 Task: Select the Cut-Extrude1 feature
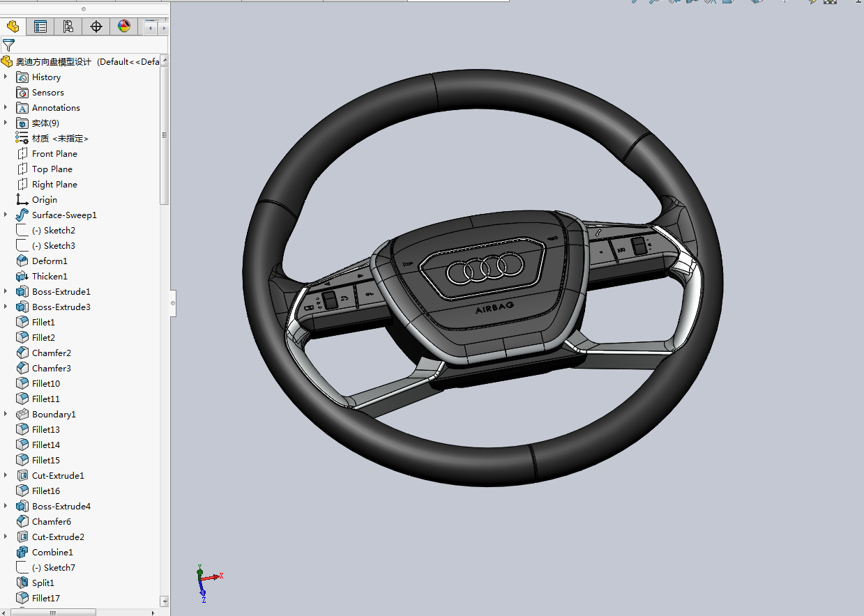tap(58, 476)
